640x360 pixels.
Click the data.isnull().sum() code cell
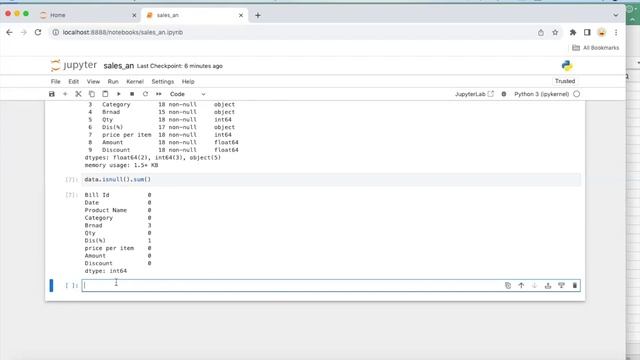click(331, 179)
